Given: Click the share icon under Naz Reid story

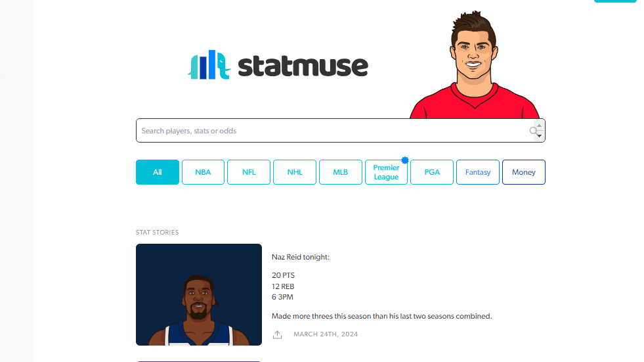Looking at the screenshot, I should point(277,334).
